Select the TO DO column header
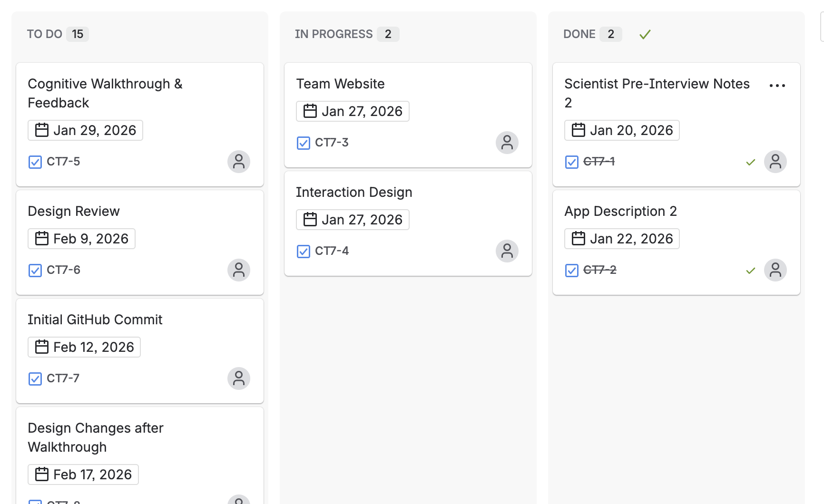Image resolution: width=824 pixels, height=504 pixels. coord(45,34)
